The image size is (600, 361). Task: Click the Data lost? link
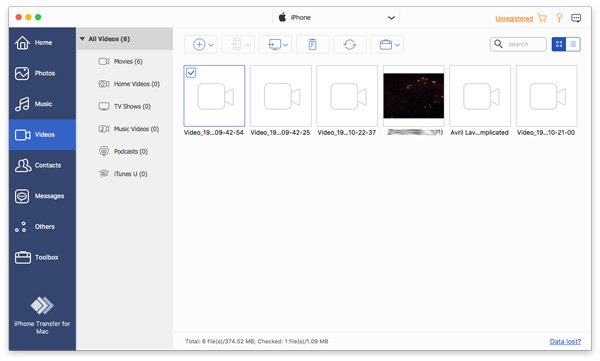click(x=565, y=341)
